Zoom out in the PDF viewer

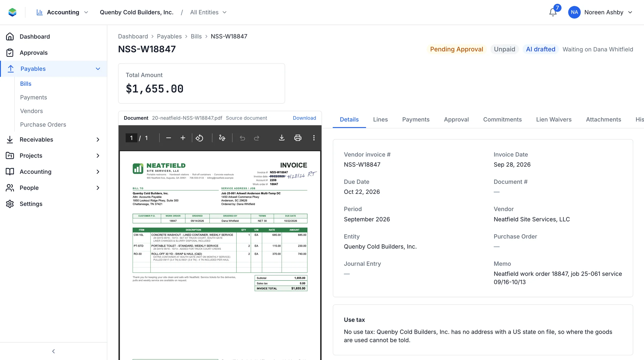[x=169, y=138]
